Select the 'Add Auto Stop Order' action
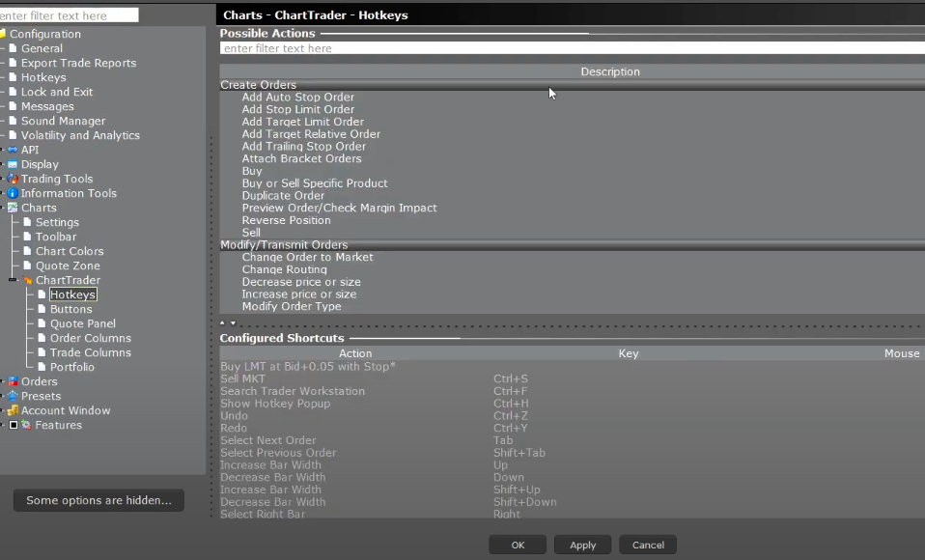Image resolution: width=925 pixels, height=560 pixels. (298, 98)
